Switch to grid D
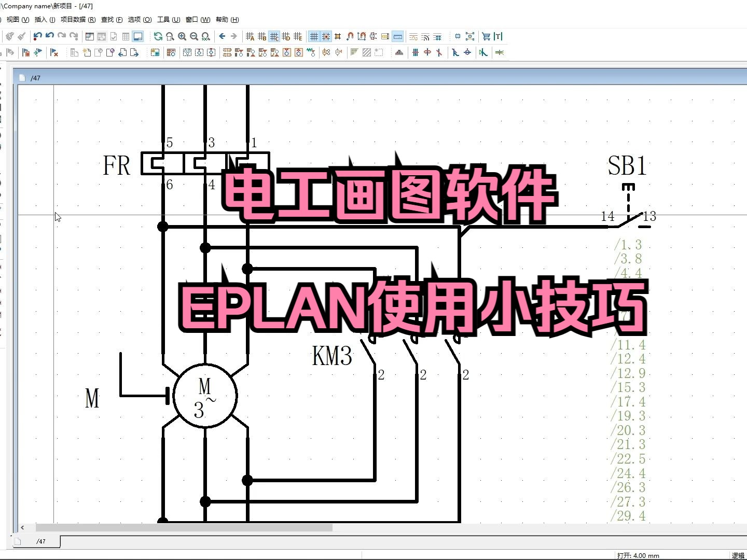This screenshot has width=747, height=560. [x=286, y=36]
